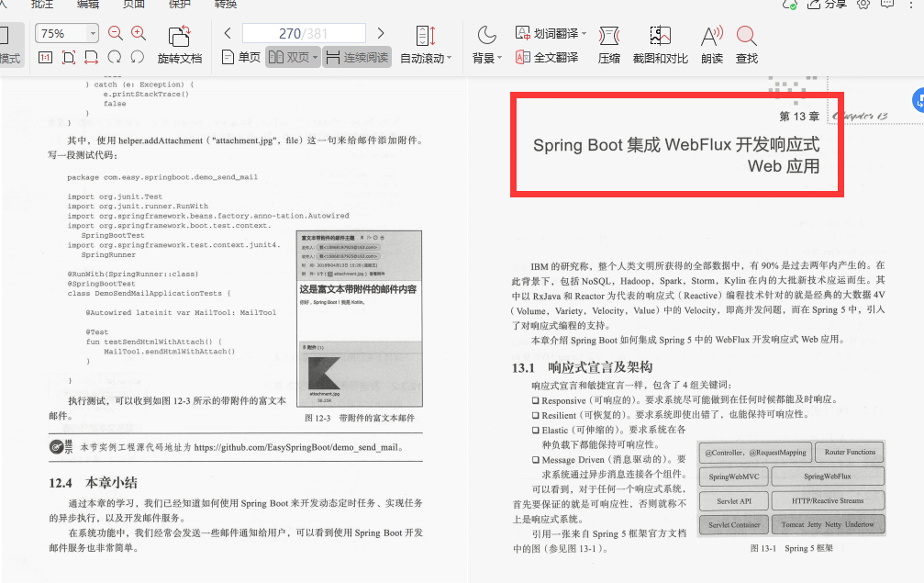Open the 背景 background options dropdown

point(486,57)
